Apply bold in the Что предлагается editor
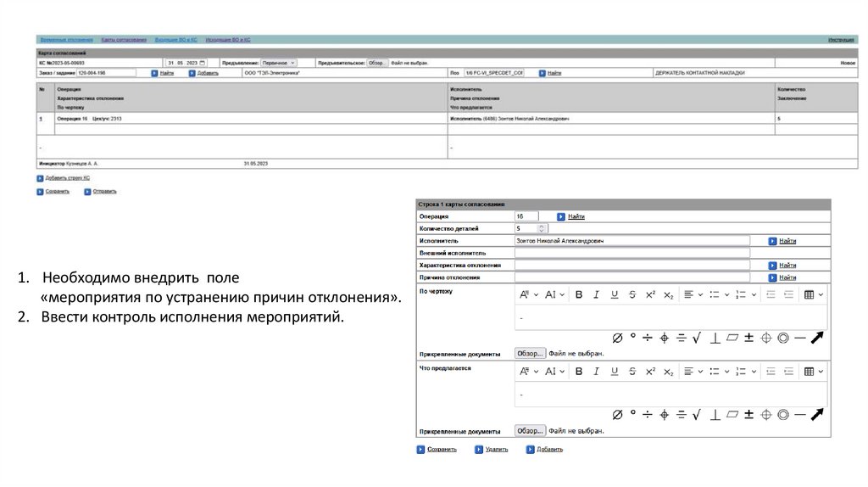Viewport: 868px width, 487px height. point(578,372)
